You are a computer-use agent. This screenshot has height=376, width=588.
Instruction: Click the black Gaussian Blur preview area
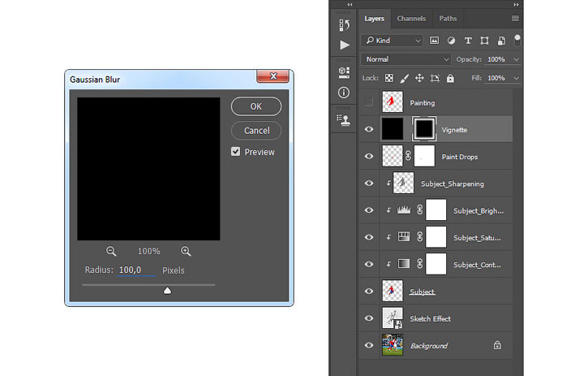tap(148, 169)
